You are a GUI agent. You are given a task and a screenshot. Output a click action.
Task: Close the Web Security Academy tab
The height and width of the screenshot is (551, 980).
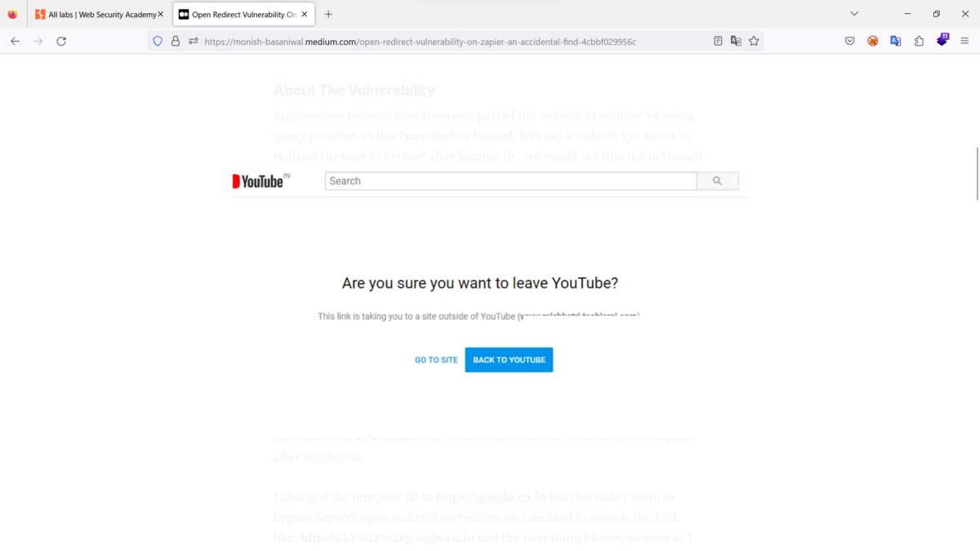160,15
